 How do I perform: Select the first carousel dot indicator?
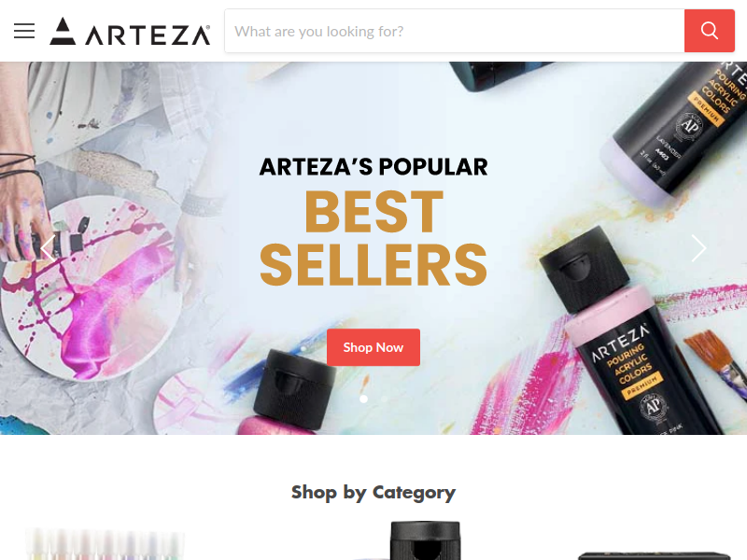tap(363, 399)
